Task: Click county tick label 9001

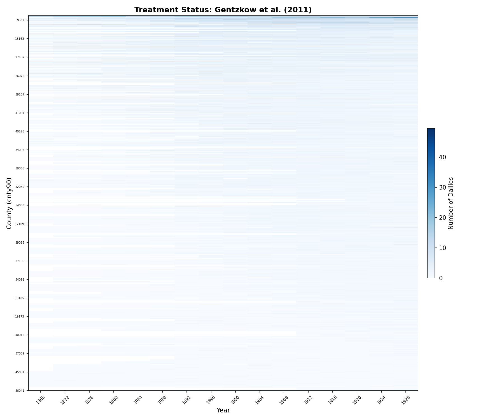Action: [21, 20]
